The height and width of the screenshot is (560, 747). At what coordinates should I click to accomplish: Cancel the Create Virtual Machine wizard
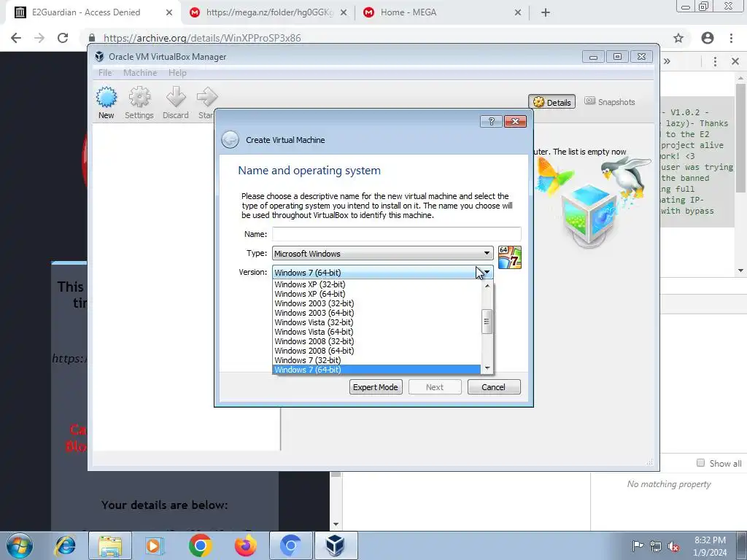(x=494, y=387)
